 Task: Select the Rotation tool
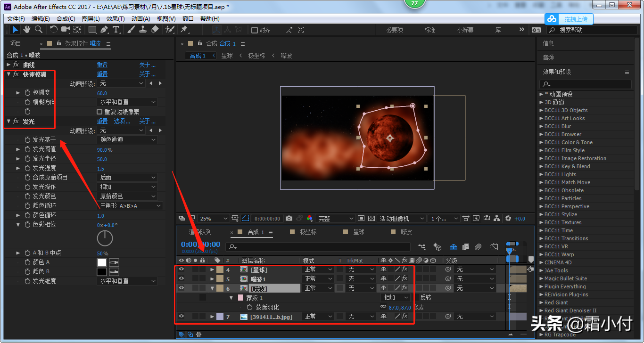(x=54, y=30)
